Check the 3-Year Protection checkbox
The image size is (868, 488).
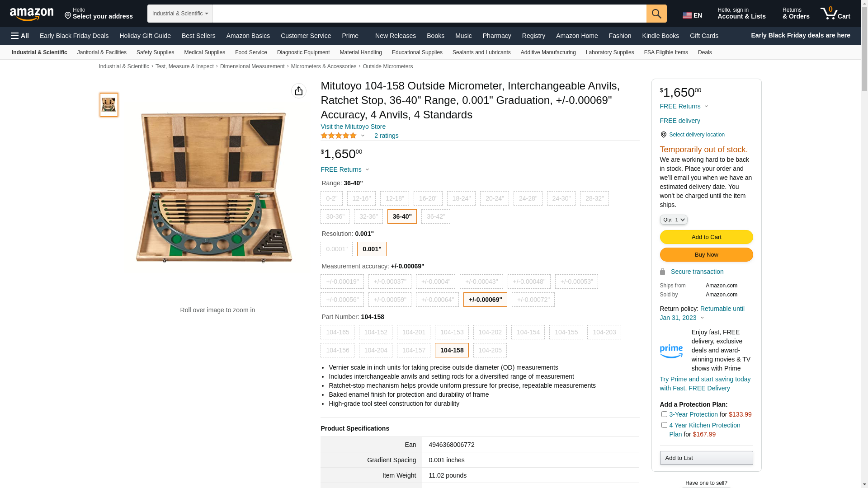click(x=664, y=414)
